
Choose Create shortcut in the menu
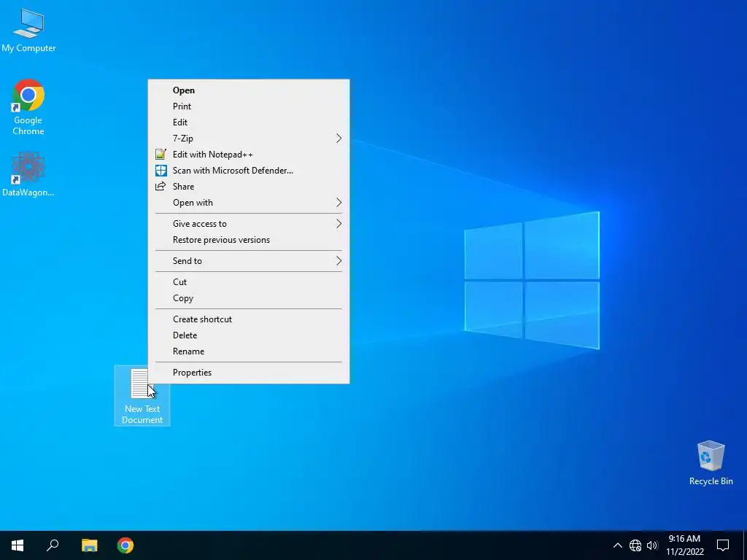pos(249,319)
